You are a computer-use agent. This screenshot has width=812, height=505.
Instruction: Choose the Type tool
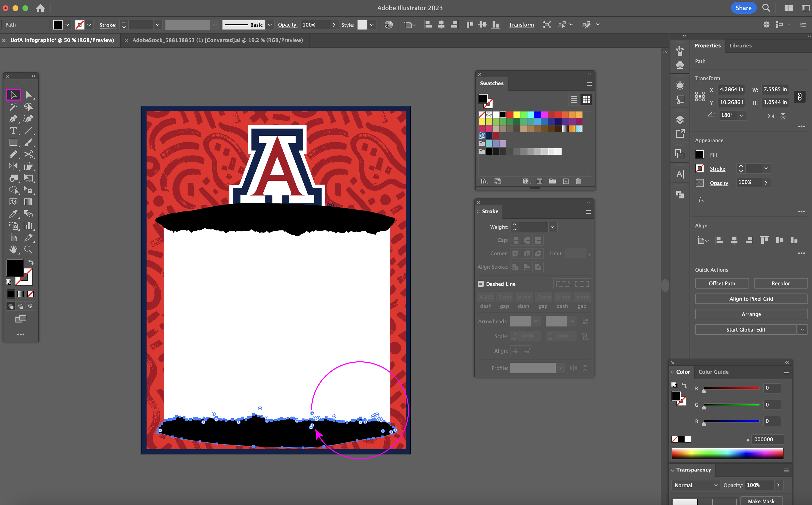click(13, 131)
